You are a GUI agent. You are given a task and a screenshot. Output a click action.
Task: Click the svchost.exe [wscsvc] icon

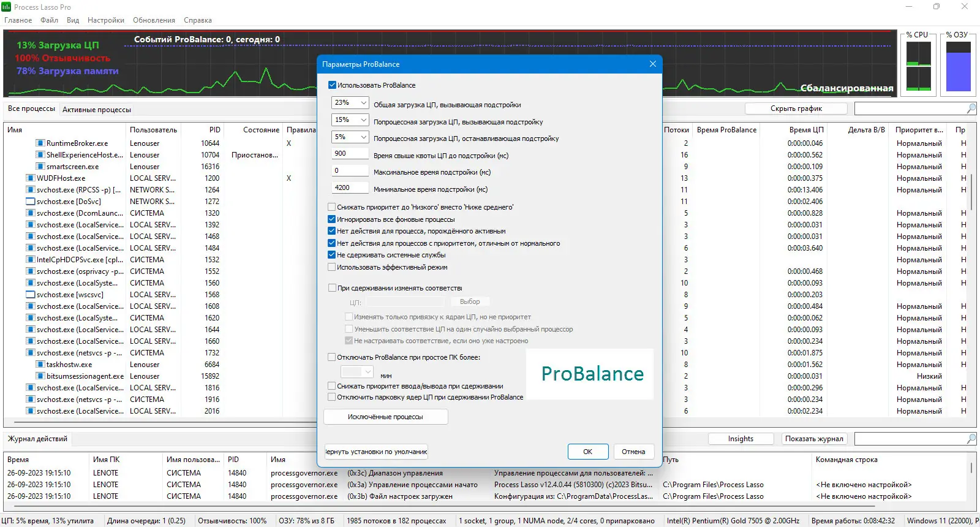31,295
